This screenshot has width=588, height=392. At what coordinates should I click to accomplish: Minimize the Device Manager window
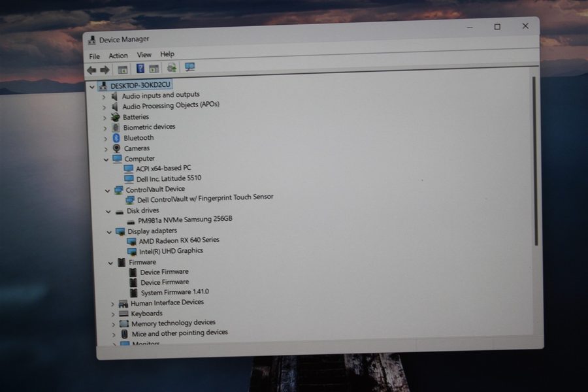point(470,27)
